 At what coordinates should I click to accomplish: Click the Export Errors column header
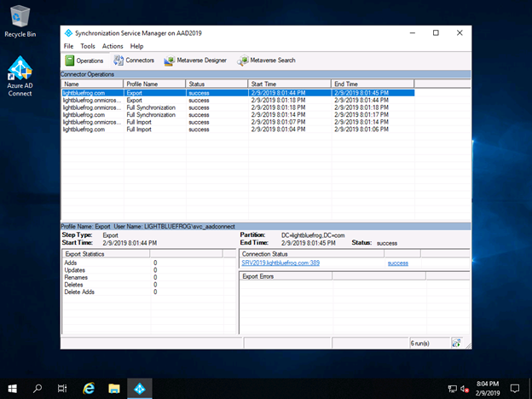click(x=286, y=276)
